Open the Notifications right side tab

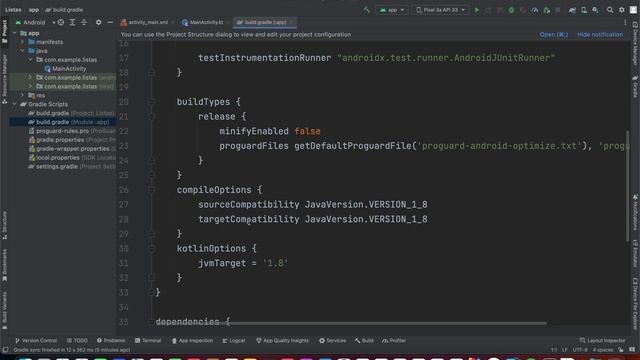click(635, 212)
